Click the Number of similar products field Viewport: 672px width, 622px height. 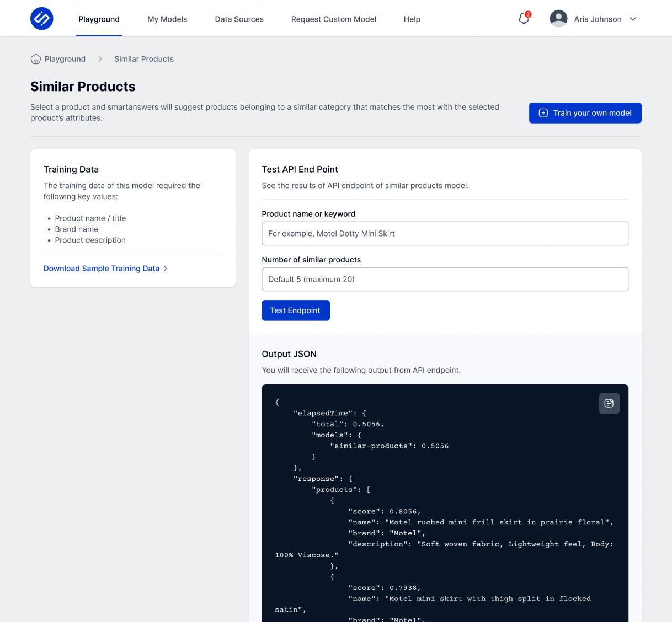445,279
